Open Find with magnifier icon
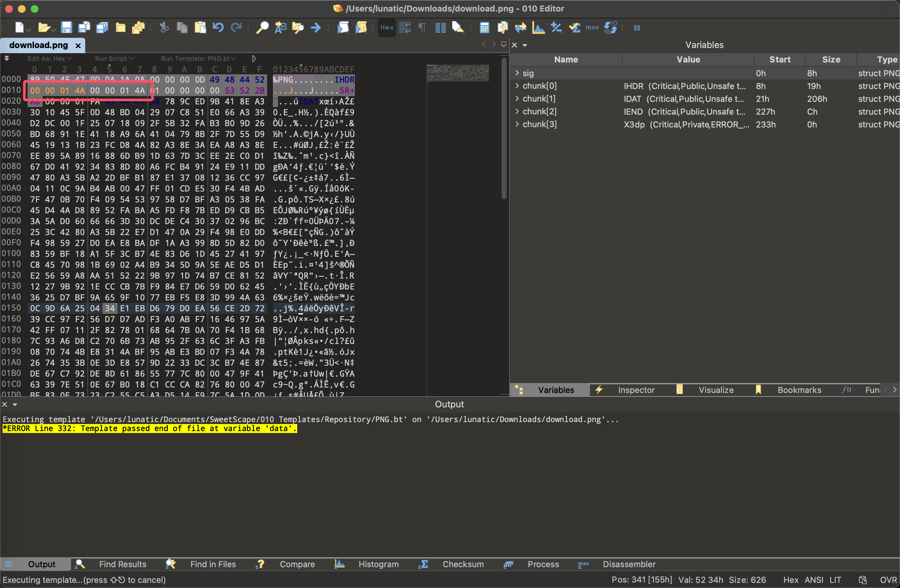Image resolution: width=900 pixels, height=588 pixels. tap(262, 27)
